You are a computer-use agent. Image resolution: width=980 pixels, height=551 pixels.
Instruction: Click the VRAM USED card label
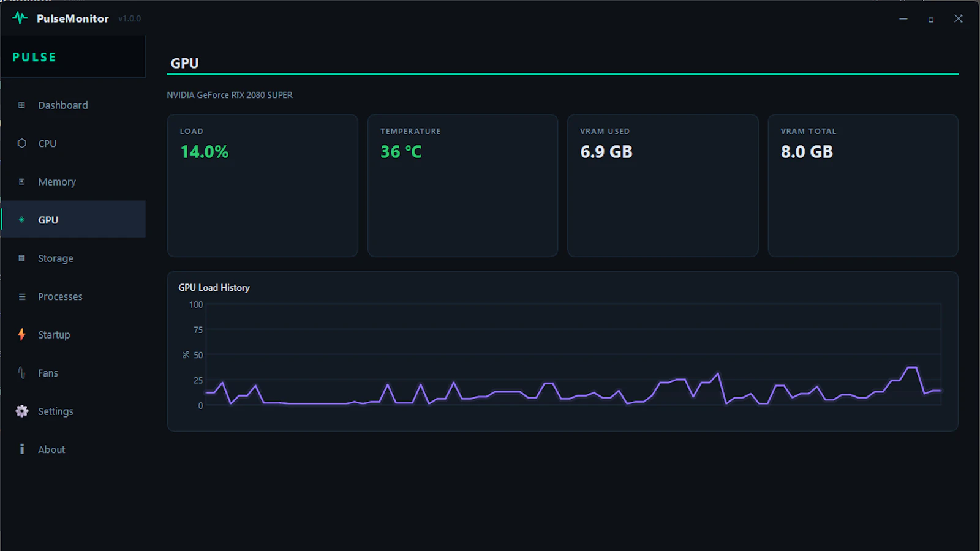tap(605, 131)
